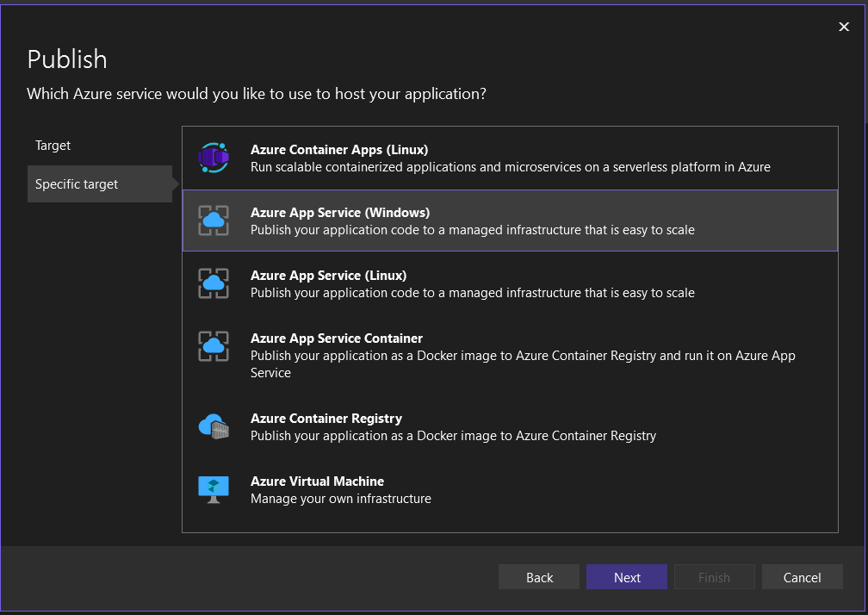Choose the Azure App Service (Windows) title
This screenshot has width=868, height=615.
[x=339, y=212]
